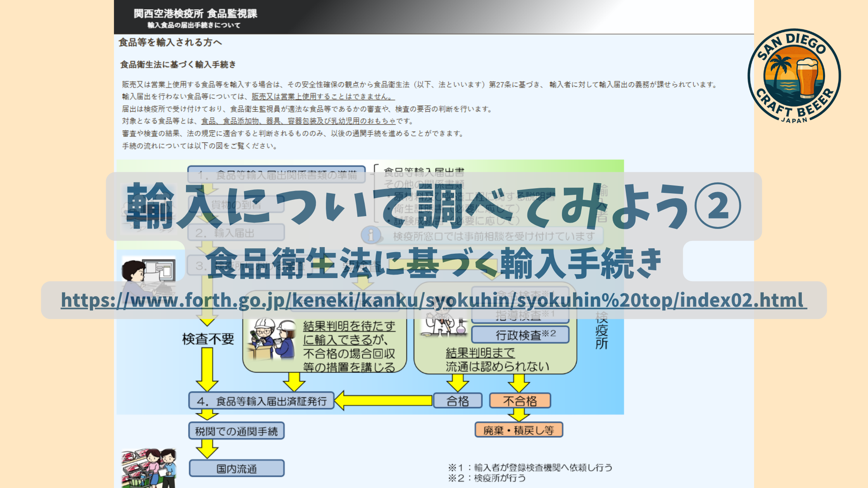Click the San Diego Craft Beer logo

(x=794, y=76)
